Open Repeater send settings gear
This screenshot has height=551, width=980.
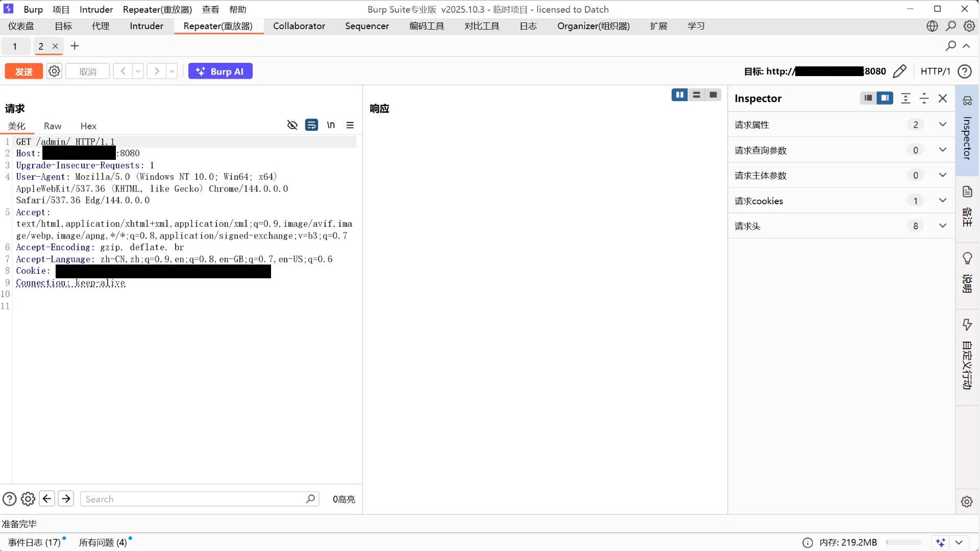coord(54,71)
